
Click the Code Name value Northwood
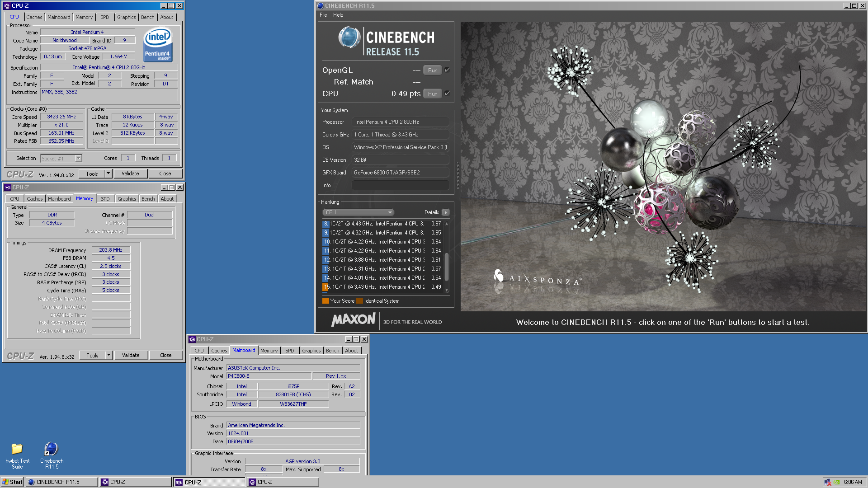pos(65,40)
